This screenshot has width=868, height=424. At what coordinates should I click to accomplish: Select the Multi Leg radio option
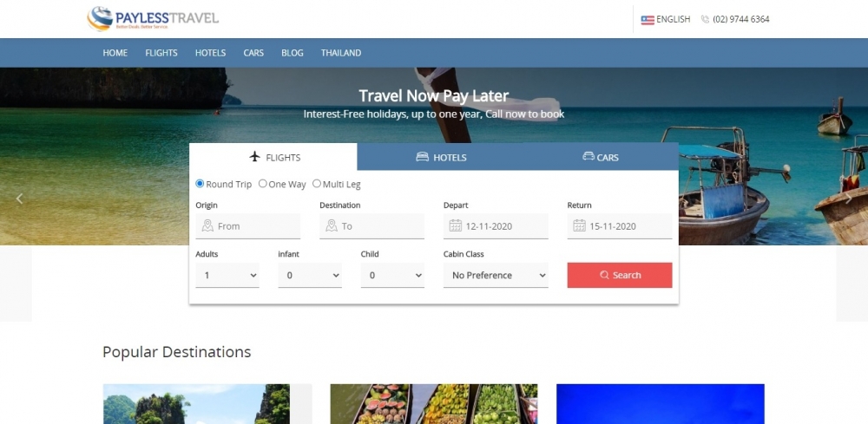[317, 184]
